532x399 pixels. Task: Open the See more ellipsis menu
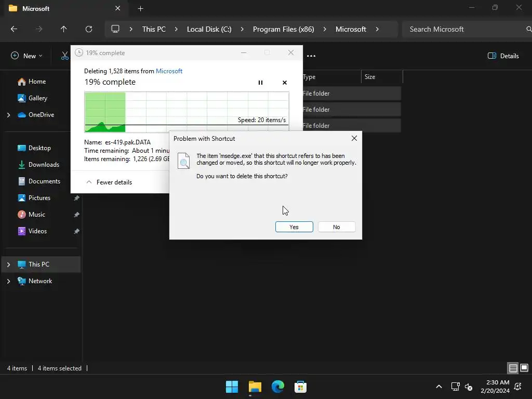(x=311, y=56)
